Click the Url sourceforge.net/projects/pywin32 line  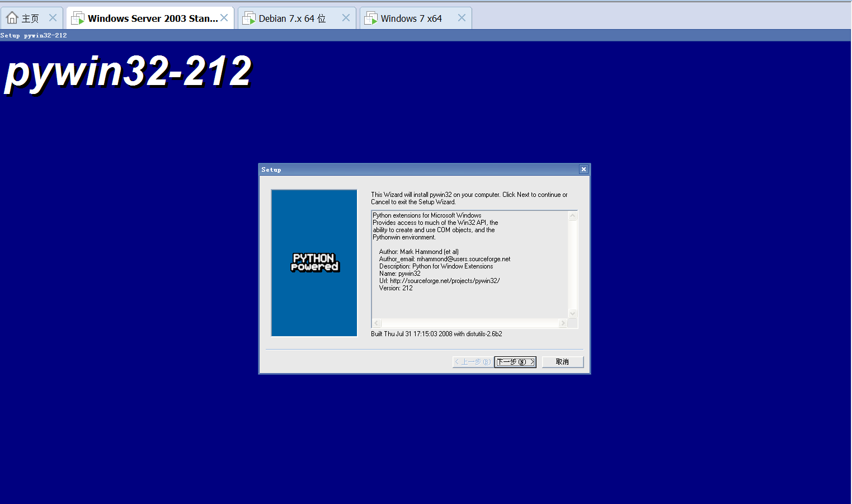pyautogui.click(x=440, y=281)
